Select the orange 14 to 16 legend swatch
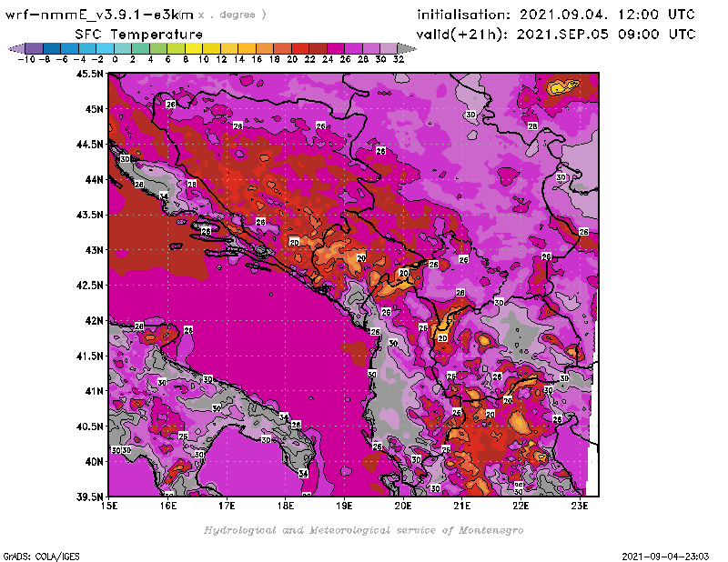 tap(247, 48)
